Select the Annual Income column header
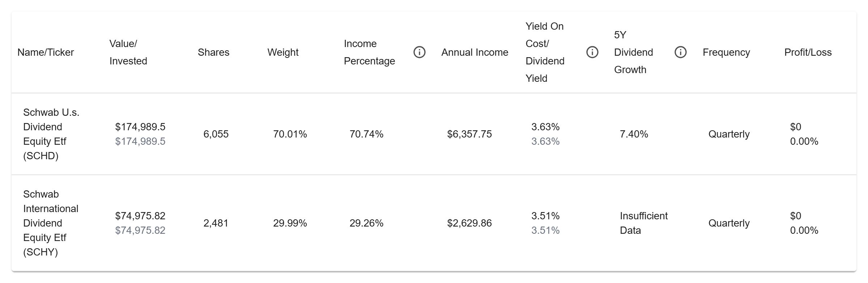Image resolution: width=868 pixels, height=283 pixels. pyautogui.click(x=475, y=52)
